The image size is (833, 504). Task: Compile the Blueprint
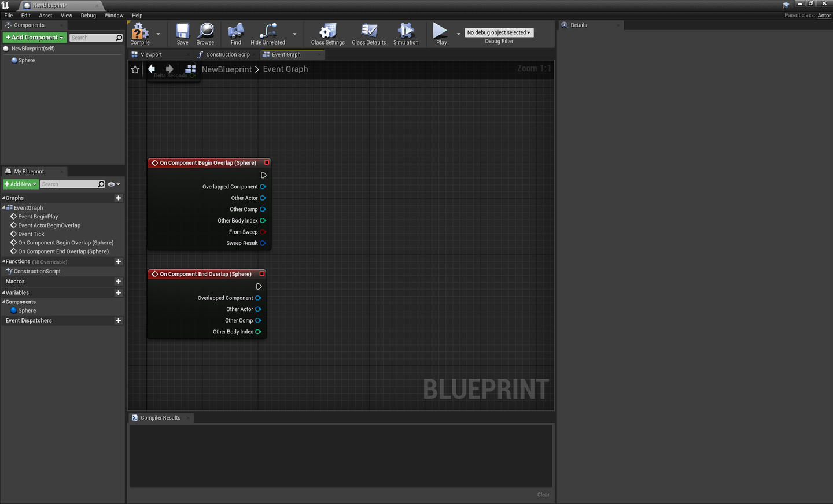pyautogui.click(x=138, y=34)
